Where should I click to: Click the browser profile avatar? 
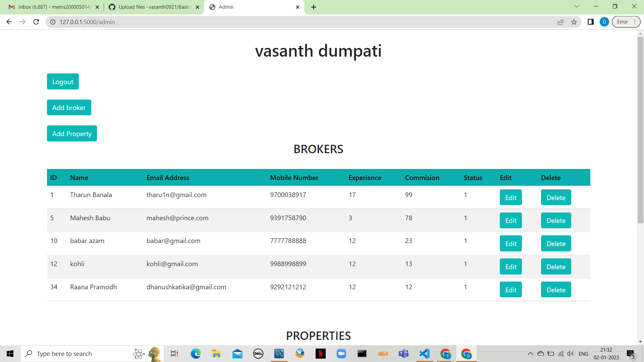coord(604,22)
